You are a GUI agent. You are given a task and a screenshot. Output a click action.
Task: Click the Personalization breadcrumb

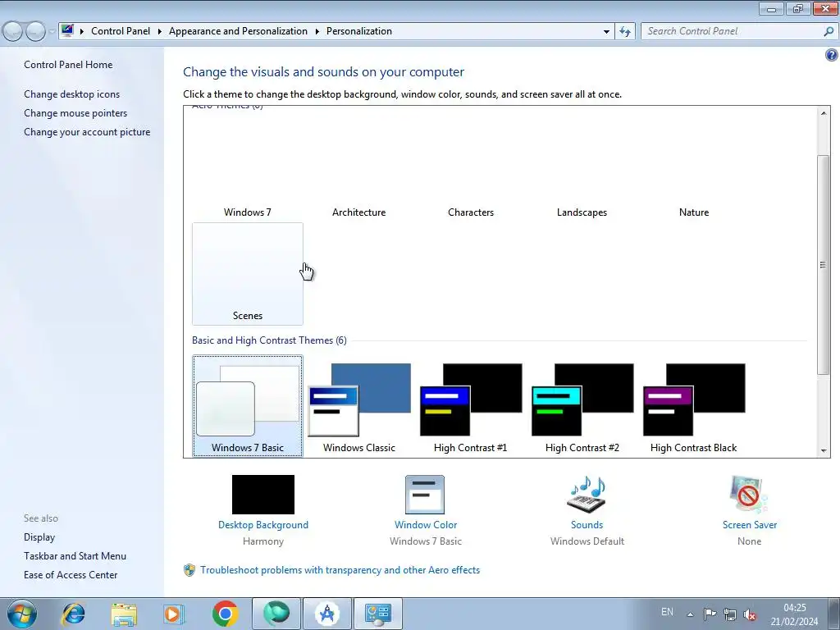(359, 31)
